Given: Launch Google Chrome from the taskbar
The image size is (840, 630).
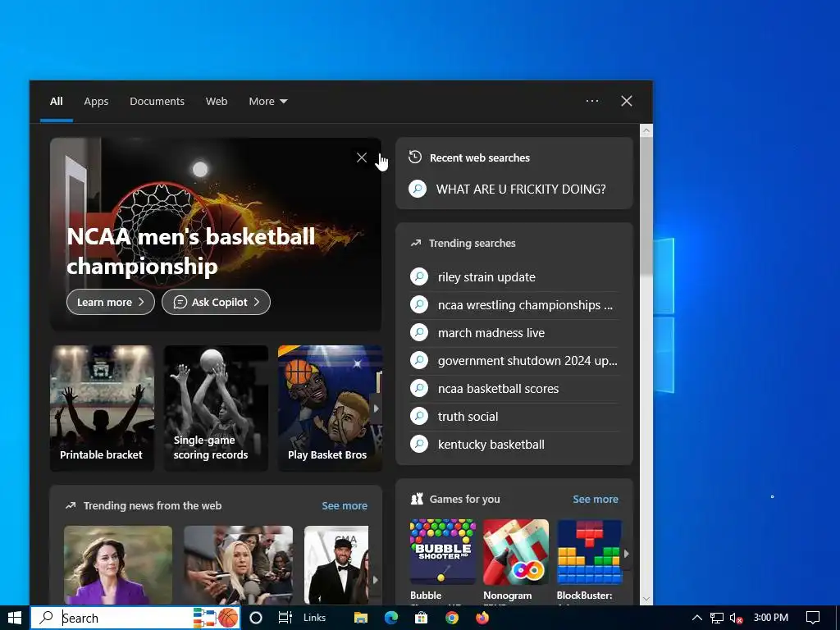Looking at the screenshot, I should (x=452, y=618).
